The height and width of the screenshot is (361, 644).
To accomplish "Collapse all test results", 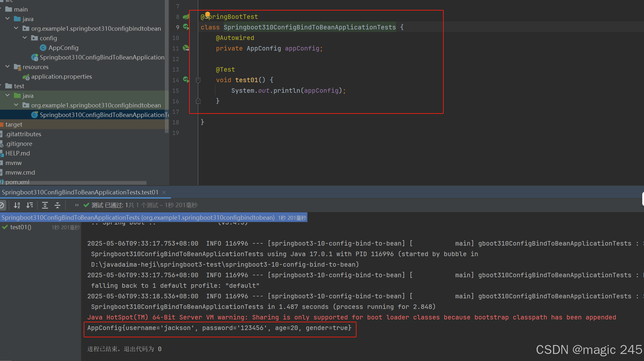I will pyautogui.click(x=57, y=205).
